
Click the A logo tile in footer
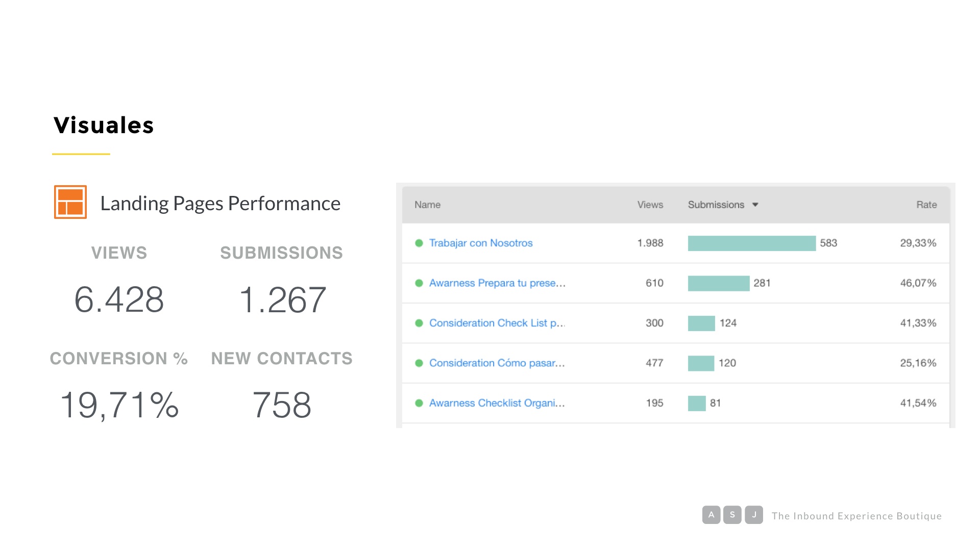[x=711, y=515]
